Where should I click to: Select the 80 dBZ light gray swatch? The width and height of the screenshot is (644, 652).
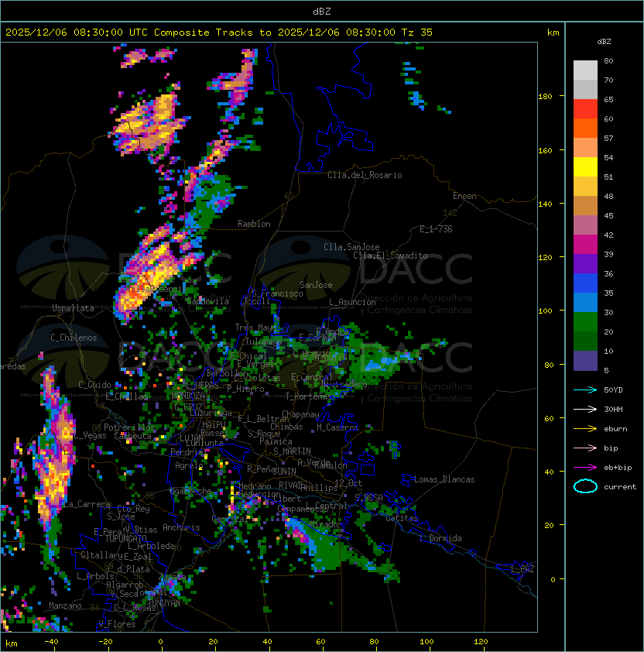(585, 70)
